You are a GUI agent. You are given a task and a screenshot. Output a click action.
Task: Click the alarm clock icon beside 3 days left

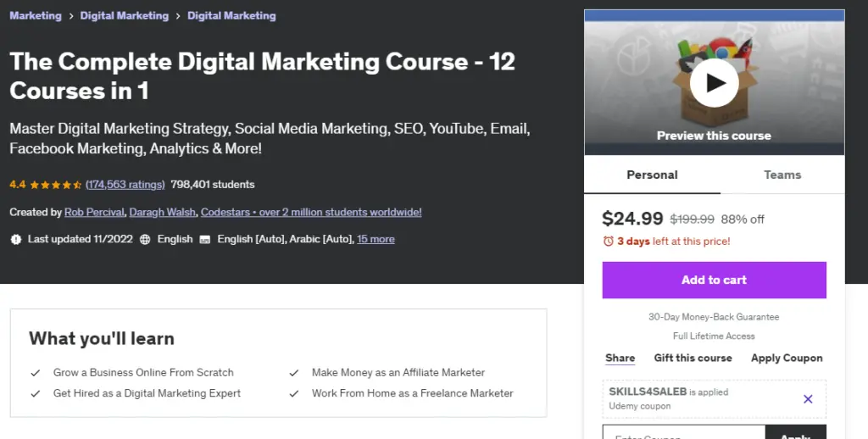click(x=608, y=242)
